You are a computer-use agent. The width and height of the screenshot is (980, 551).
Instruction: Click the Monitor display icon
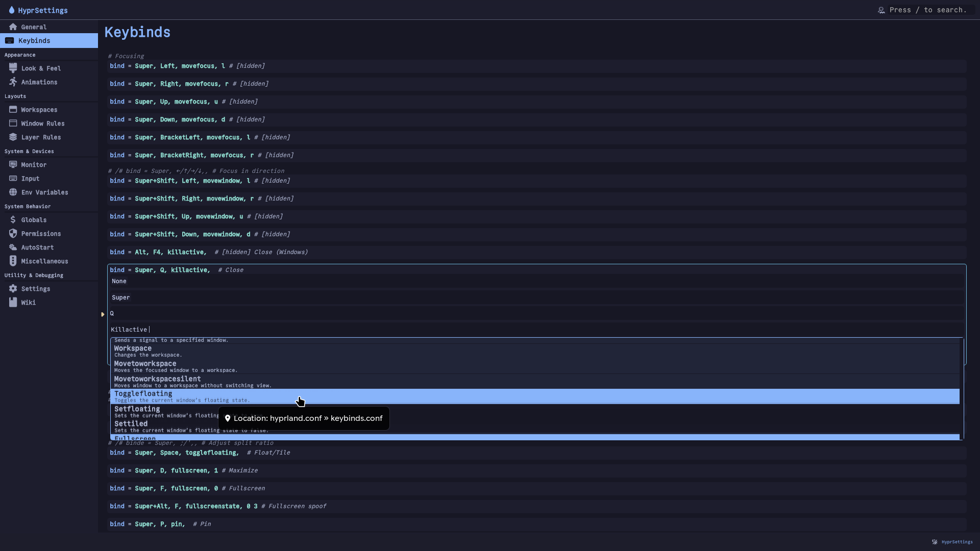pyautogui.click(x=13, y=164)
